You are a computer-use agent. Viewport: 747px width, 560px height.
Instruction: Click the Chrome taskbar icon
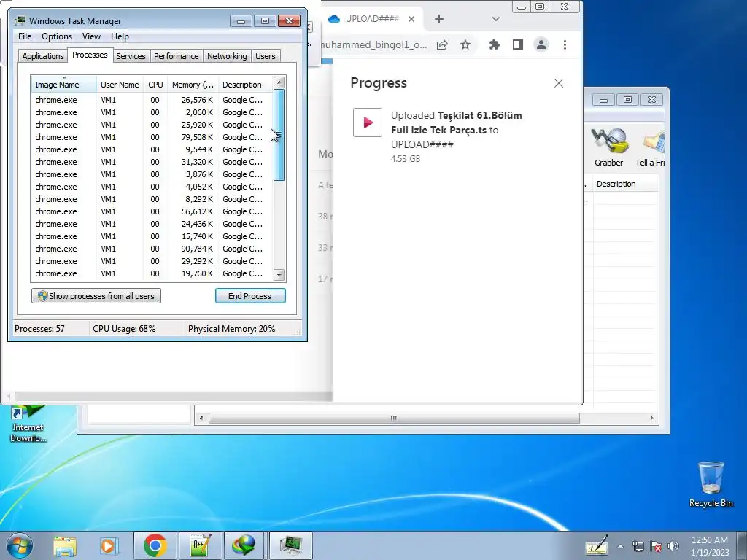click(x=155, y=545)
